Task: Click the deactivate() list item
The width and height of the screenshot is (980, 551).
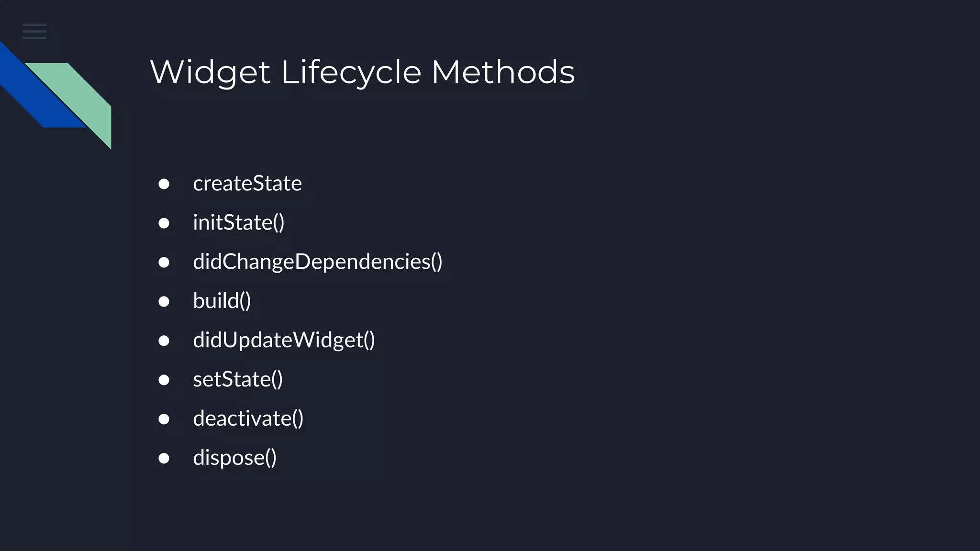Action: point(248,419)
